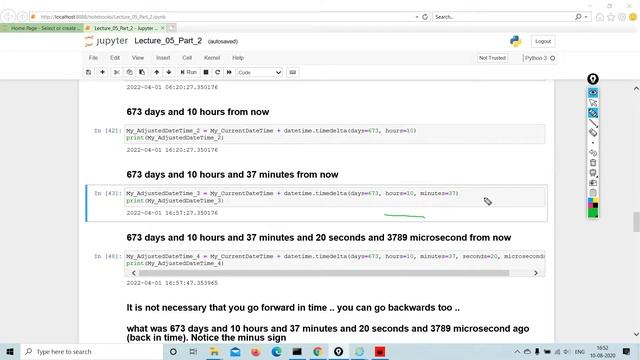
Task: Open a new browser tab
Action: (172, 28)
